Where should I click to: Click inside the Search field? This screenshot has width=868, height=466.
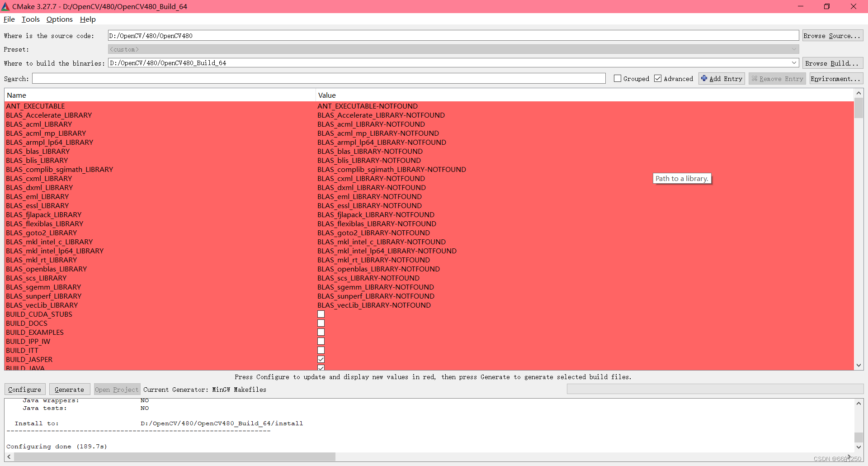click(x=316, y=78)
